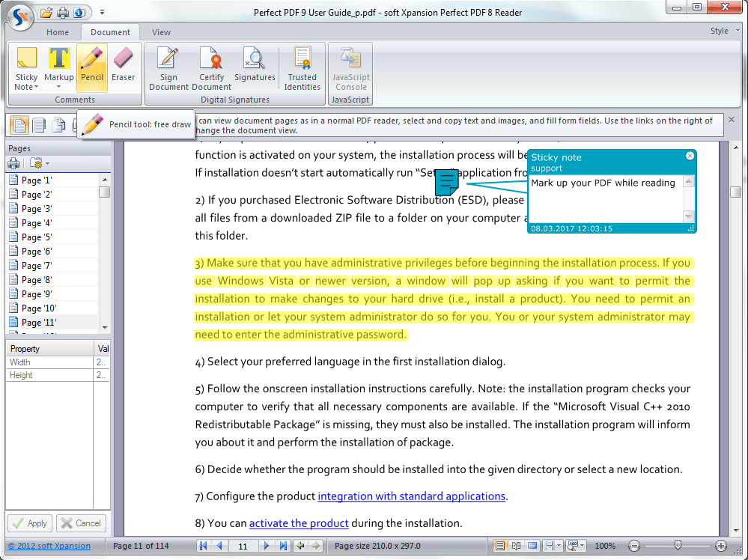748x560 pixels.
Task: Navigate back to the previous view with the green arrow
Action: coord(300,546)
